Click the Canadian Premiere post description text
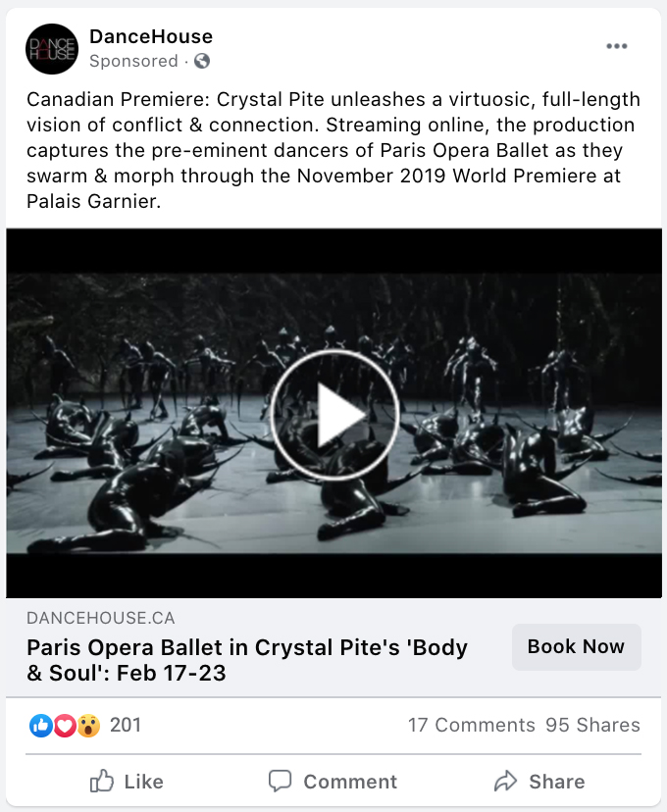Viewport: 667px width, 812px height. pos(333,150)
